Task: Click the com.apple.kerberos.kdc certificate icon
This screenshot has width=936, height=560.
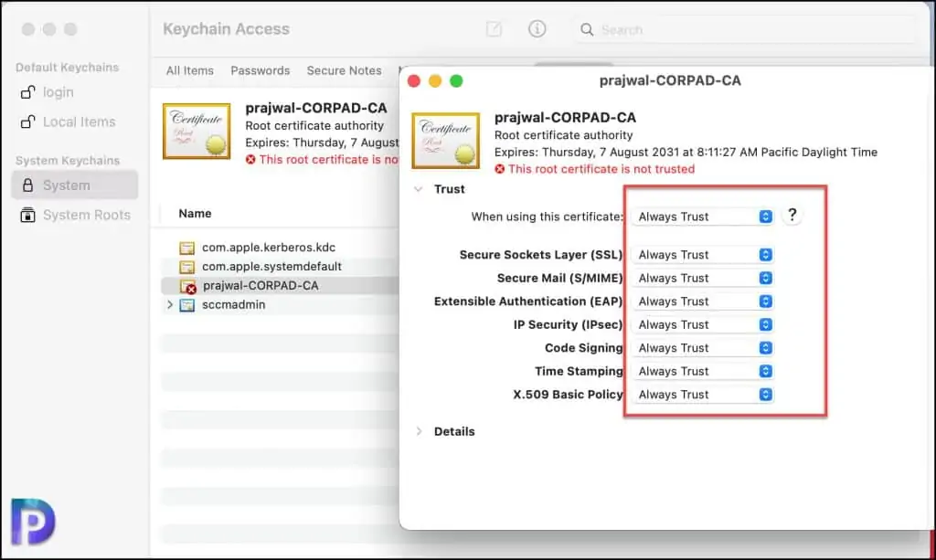Action: click(x=186, y=248)
